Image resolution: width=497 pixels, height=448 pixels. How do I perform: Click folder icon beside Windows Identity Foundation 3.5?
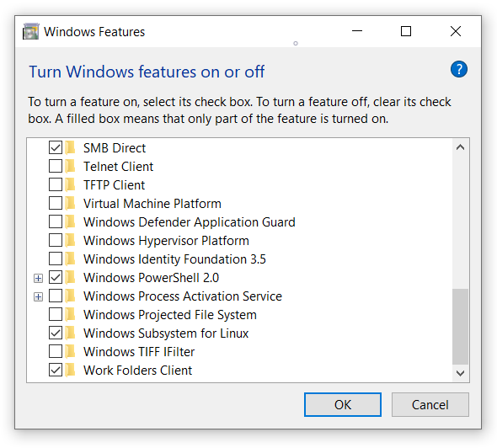click(71, 259)
